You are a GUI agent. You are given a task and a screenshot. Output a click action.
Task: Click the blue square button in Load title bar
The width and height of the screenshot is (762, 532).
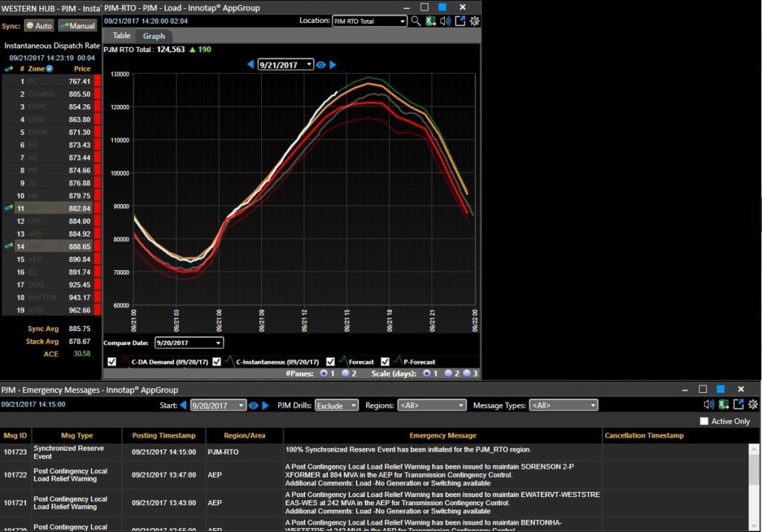pyautogui.click(x=442, y=7)
